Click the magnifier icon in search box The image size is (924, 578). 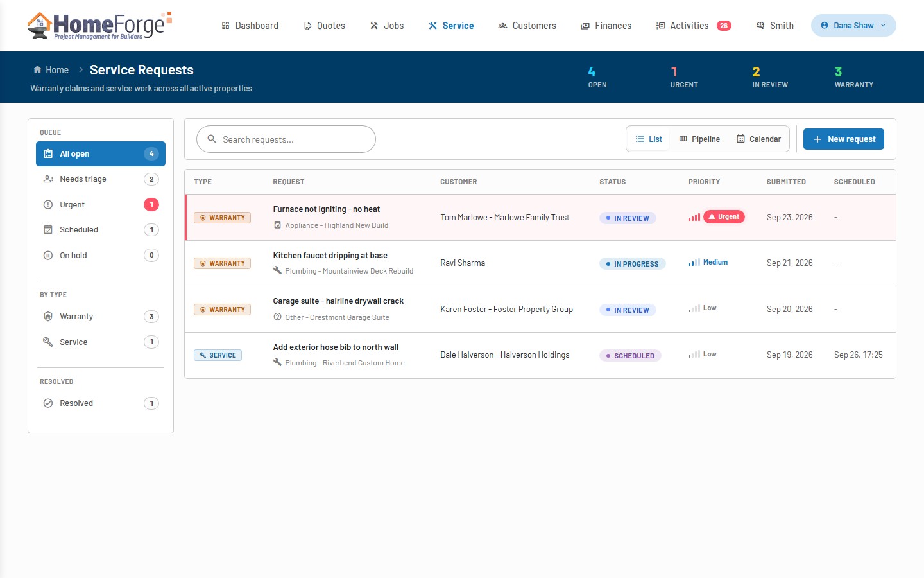[212, 139]
